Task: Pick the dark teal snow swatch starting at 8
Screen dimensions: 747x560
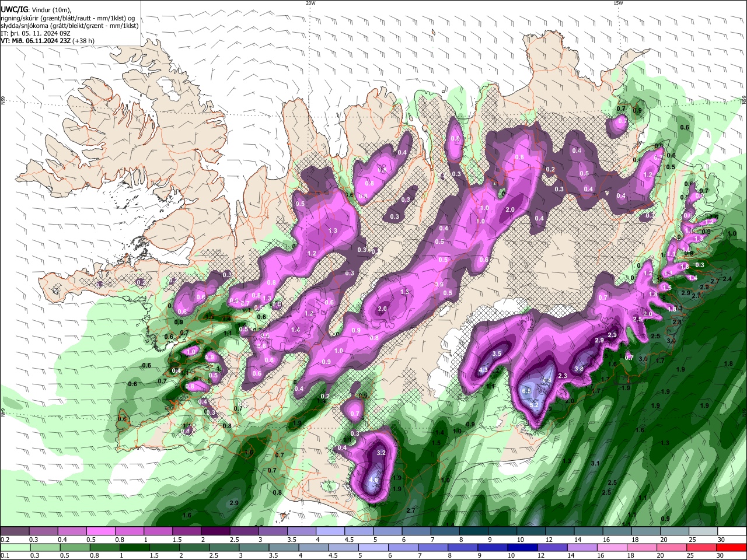Action: click(x=474, y=531)
